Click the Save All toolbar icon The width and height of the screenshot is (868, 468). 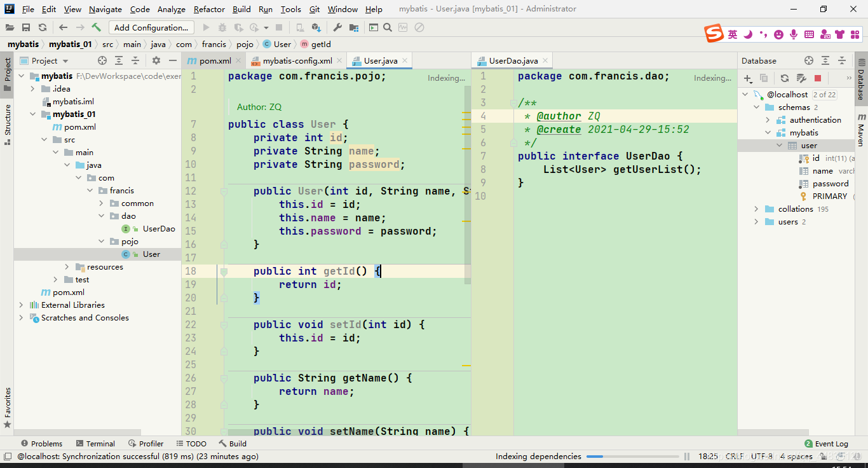point(26,27)
